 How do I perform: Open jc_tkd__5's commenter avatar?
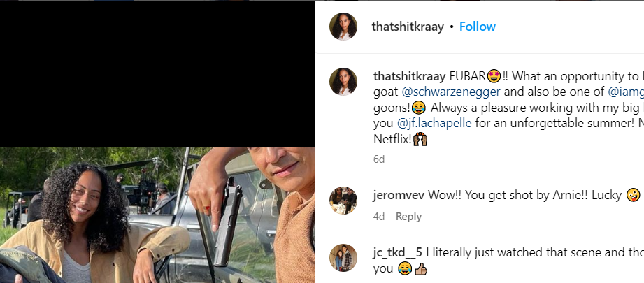click(x=343, y=257)
